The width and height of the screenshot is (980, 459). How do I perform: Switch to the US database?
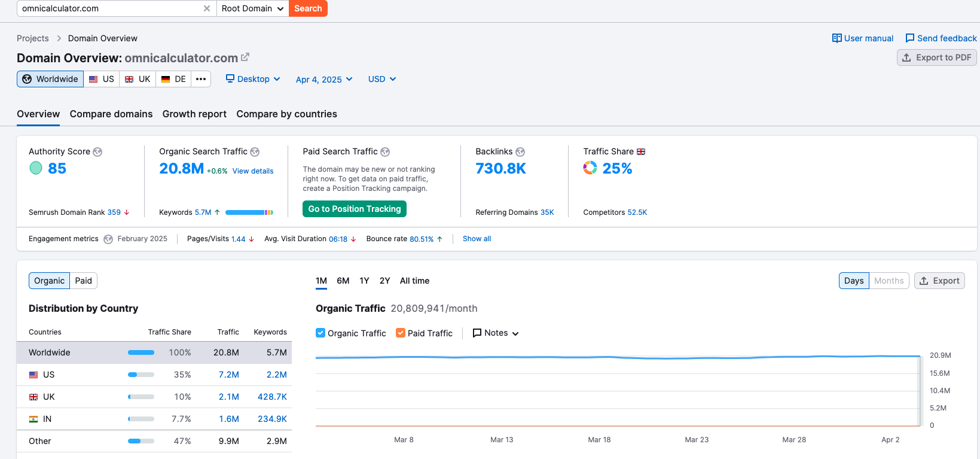point(102,79)
